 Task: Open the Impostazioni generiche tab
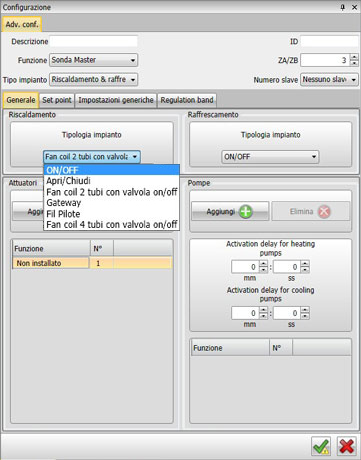click(x=116, y=100)
